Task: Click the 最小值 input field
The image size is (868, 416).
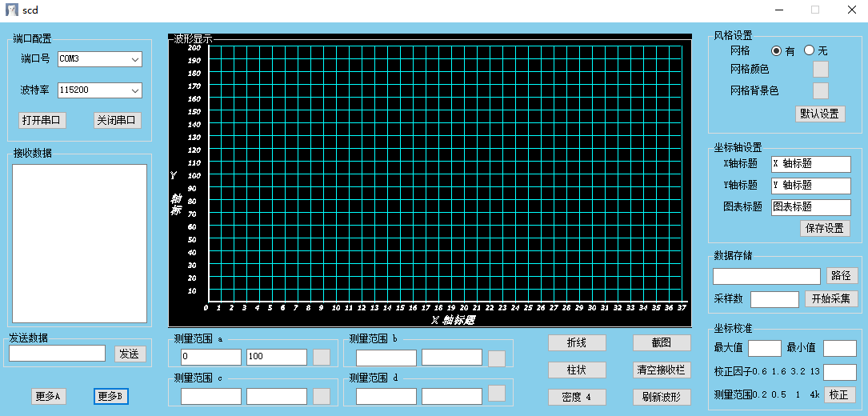Action: [840, 349]
